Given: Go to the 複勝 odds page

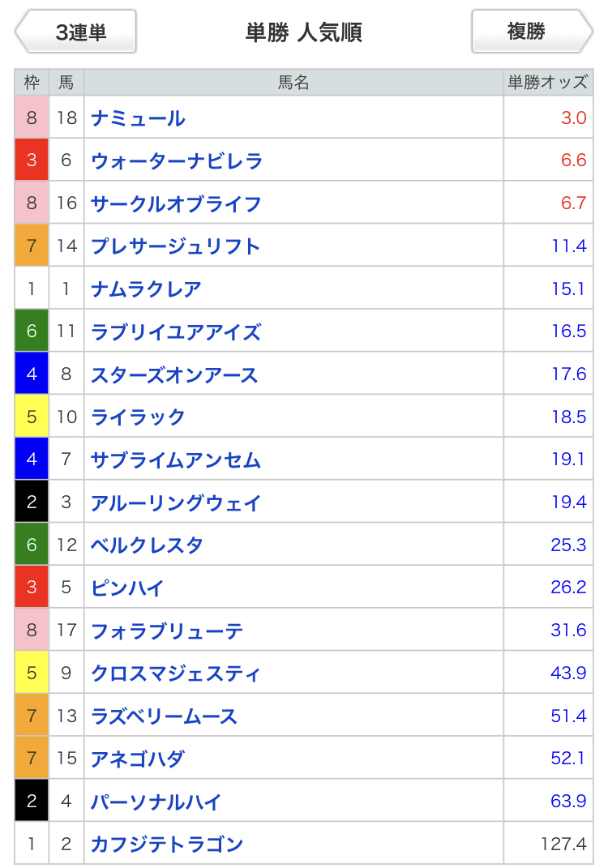Looking at the screenshot, I should click(x=532, y=32).
